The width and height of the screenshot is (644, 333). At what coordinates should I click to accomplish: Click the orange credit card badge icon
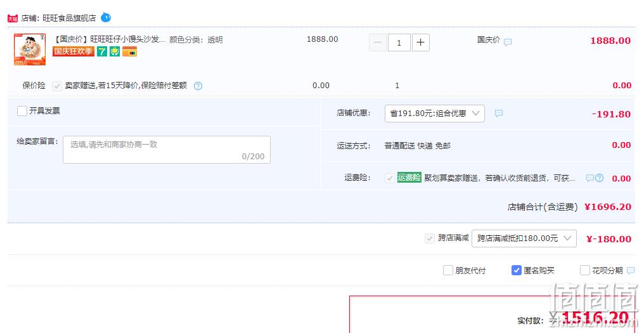pyautogui.click(x=129, y=51)
